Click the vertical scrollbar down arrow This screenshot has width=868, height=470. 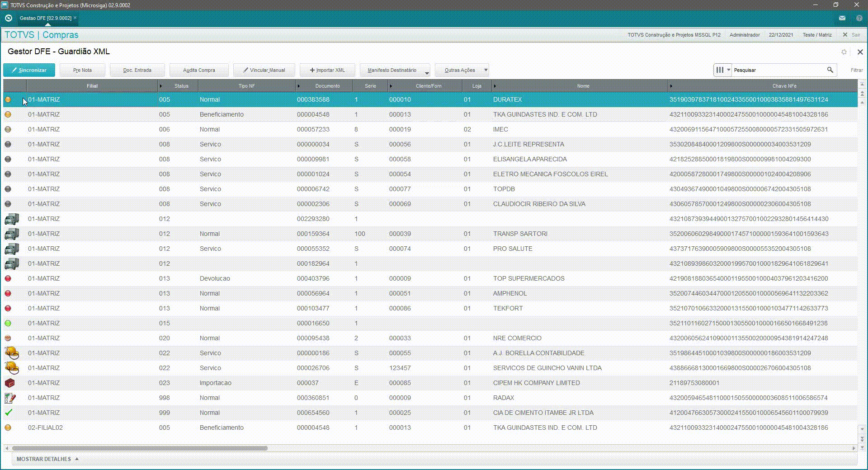click(862, 429)
